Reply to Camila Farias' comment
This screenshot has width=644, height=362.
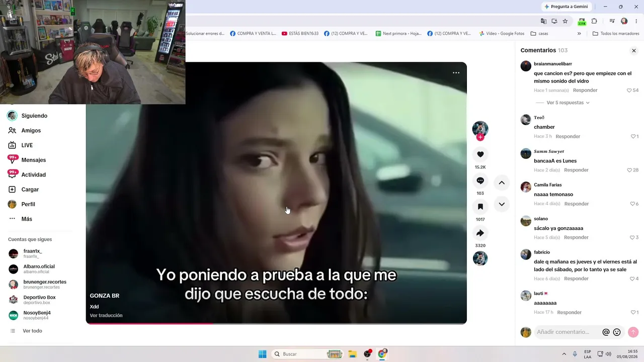(x=577, y=204)
